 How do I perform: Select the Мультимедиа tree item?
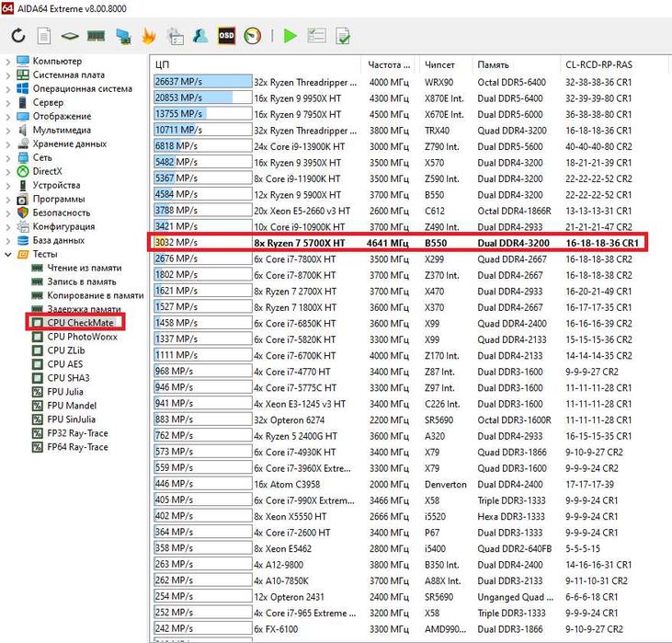tap(62, 130)
